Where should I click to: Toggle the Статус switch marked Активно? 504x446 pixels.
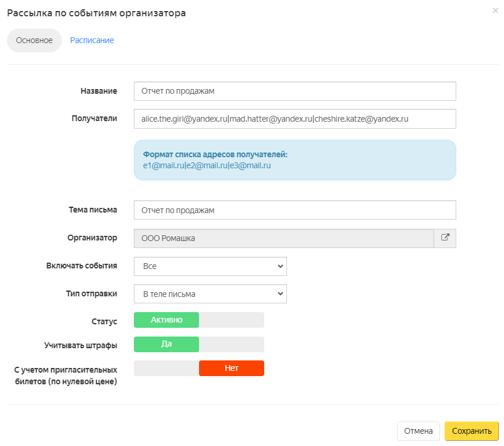199,320
